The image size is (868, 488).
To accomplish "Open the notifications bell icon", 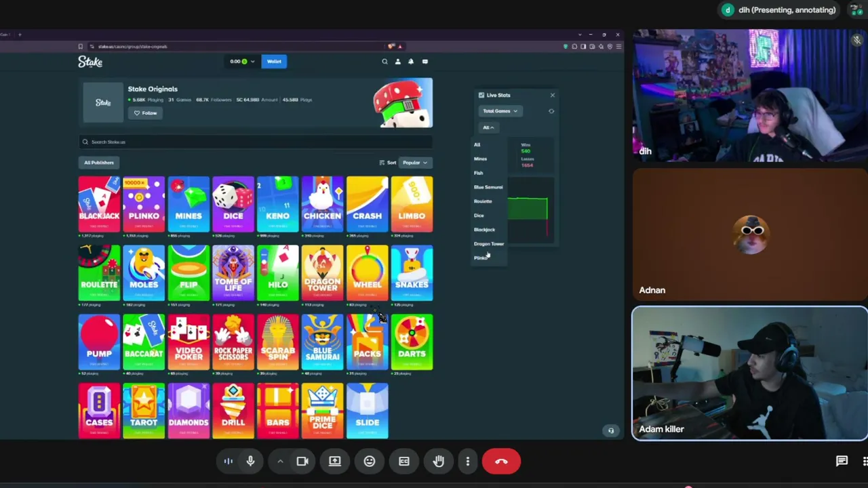I will (x=410, y=62).
